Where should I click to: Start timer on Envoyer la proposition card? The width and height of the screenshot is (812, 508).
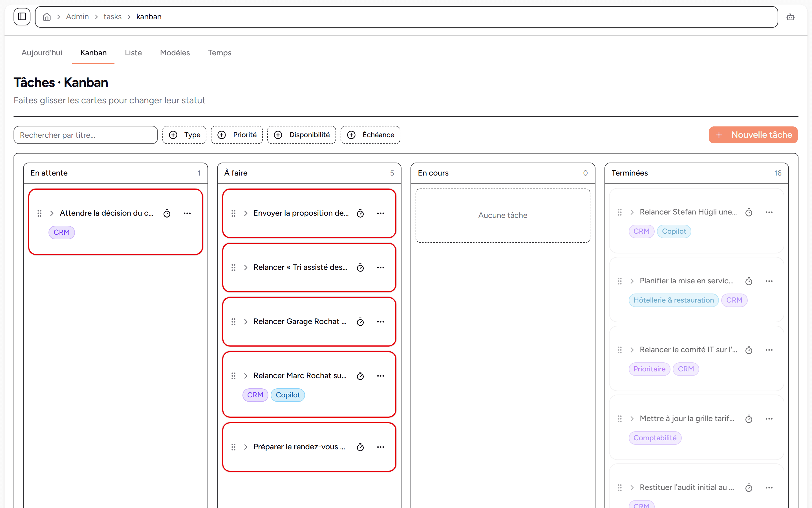[360, 213]
